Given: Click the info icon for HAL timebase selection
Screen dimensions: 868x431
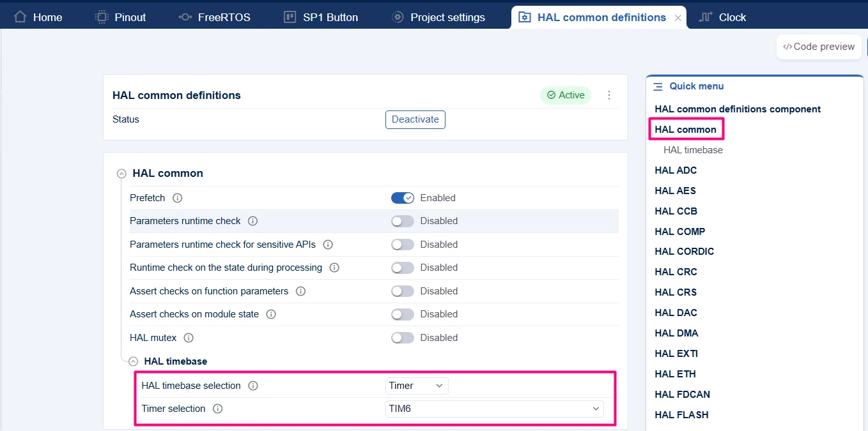Looking at the screenshot, I should (253, 386).
